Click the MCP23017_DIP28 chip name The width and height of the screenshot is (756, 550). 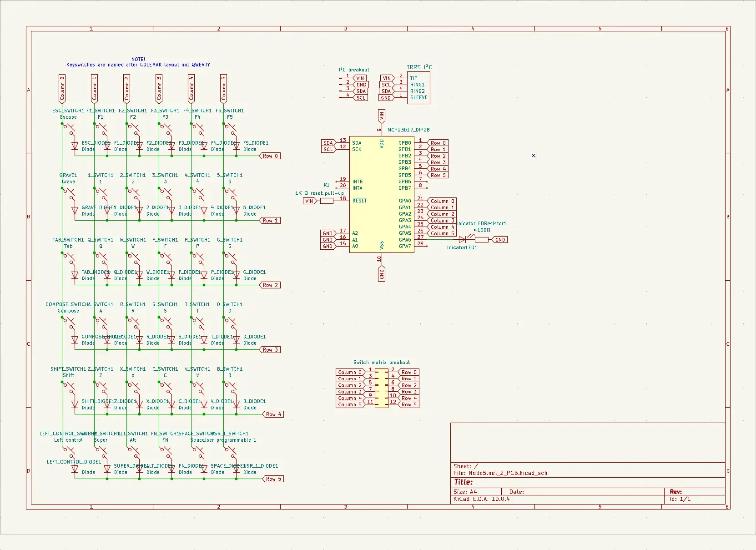coord(408,130)
